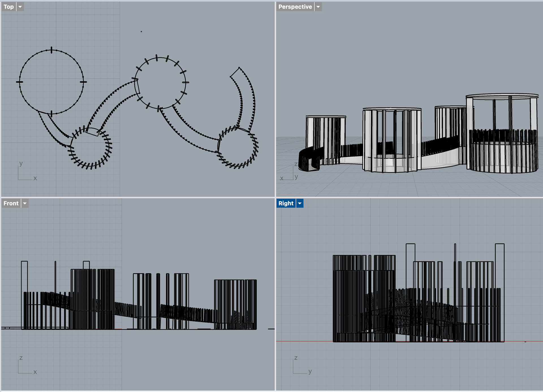Open the Perspective viewport dropdown arrow
This screenshot has width=543, height=392.
(318, 7)
